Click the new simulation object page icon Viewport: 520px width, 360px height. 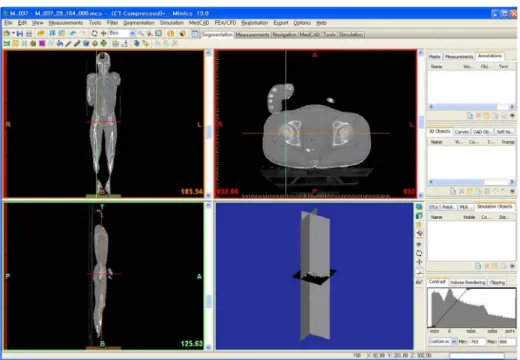(x=478, y=266)
